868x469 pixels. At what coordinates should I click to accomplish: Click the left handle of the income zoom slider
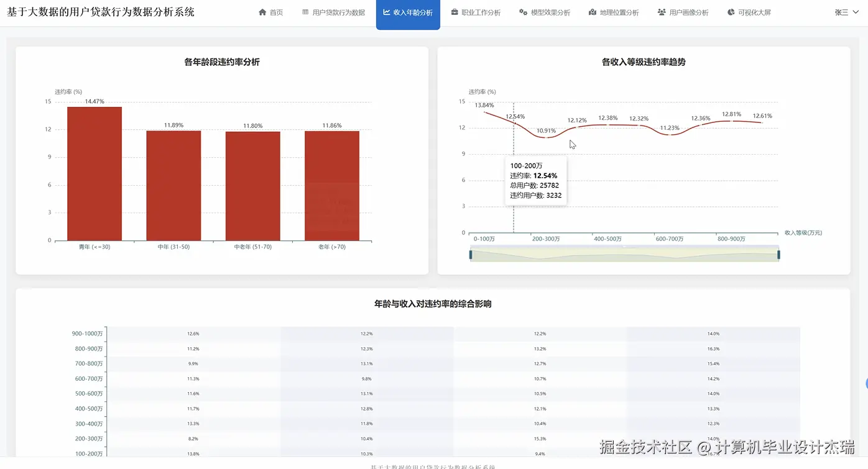471,255
